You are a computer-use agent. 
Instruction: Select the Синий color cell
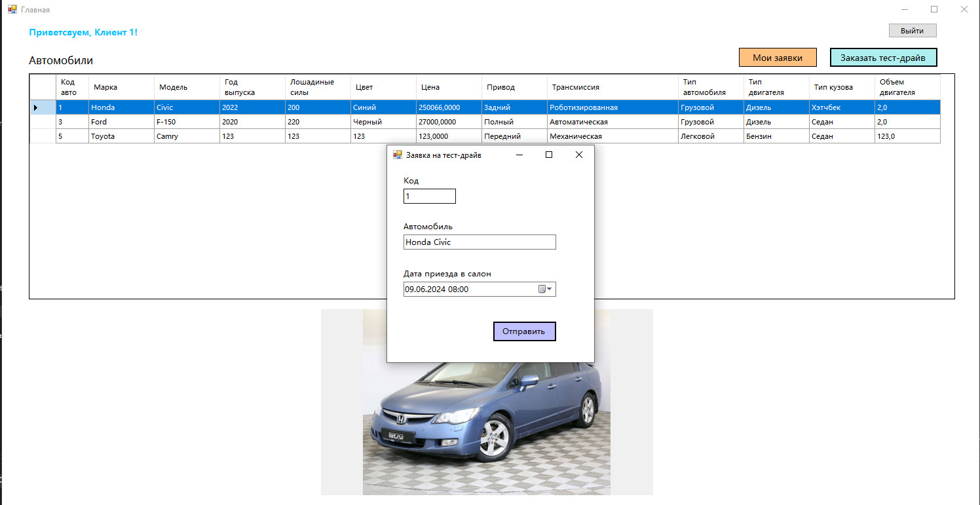coord(383,107)
